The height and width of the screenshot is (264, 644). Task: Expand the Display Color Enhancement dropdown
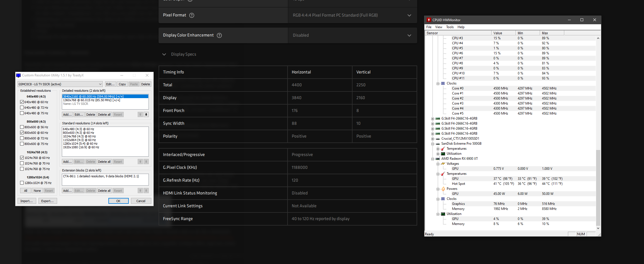(x=353, y=35)
